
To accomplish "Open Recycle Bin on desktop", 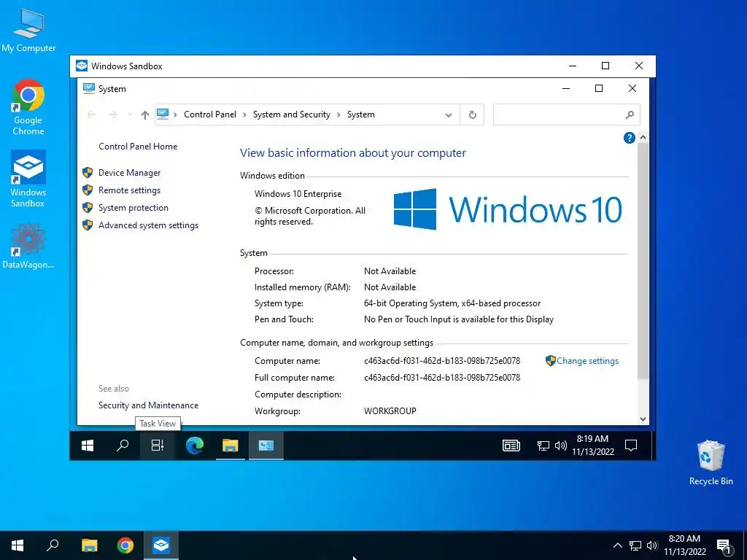I will (x=711, y=463).
